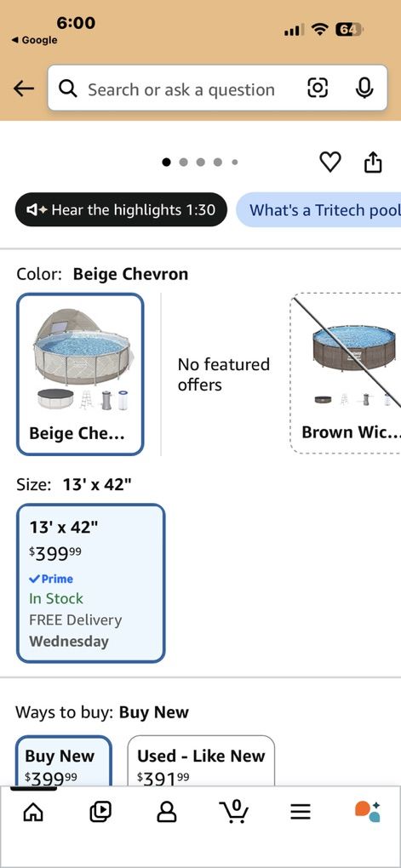Tap the share icon
Screen dimensions: 401x868
click(x=373, y=163)
